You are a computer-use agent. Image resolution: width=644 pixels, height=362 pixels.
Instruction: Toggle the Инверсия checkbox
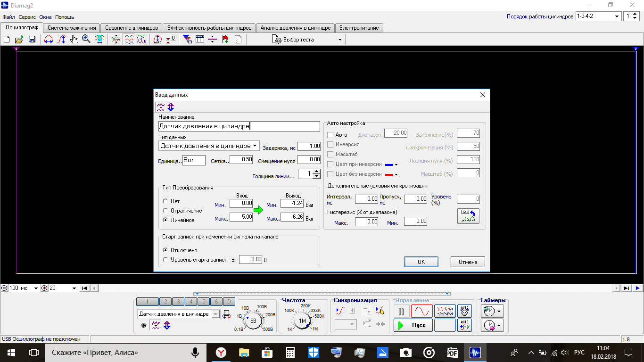pos(330,145)
